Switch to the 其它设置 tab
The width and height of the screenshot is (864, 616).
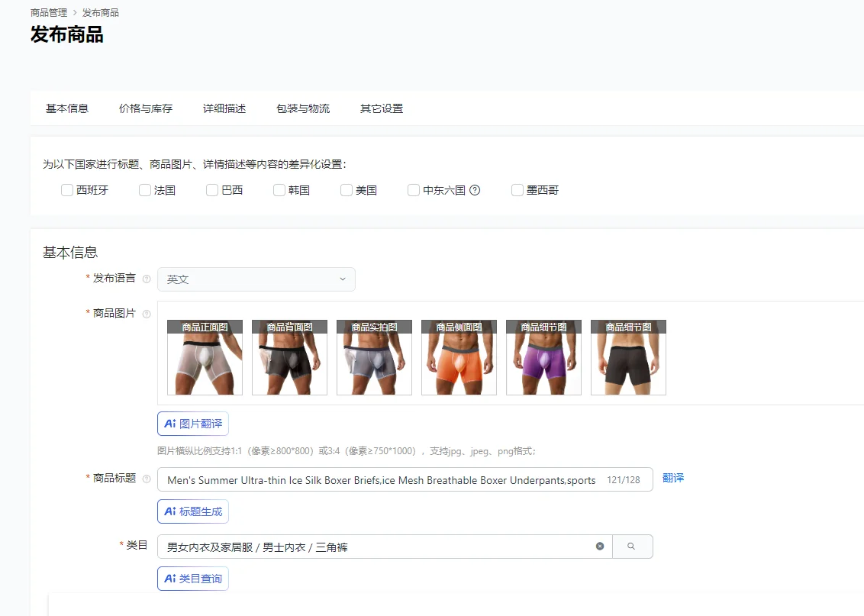[382, 108]
